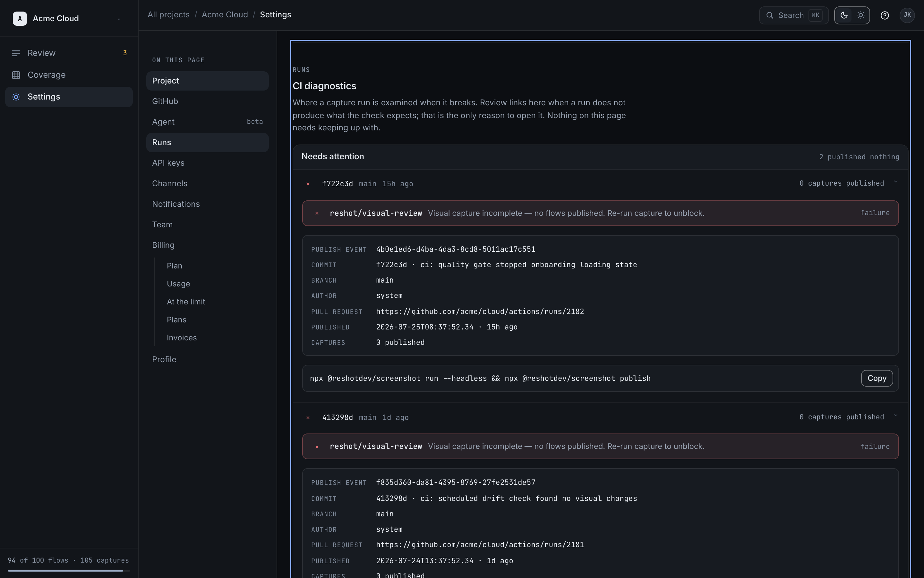
Task: Open help via the question mark icon
Action: click(x=885, y=15)
